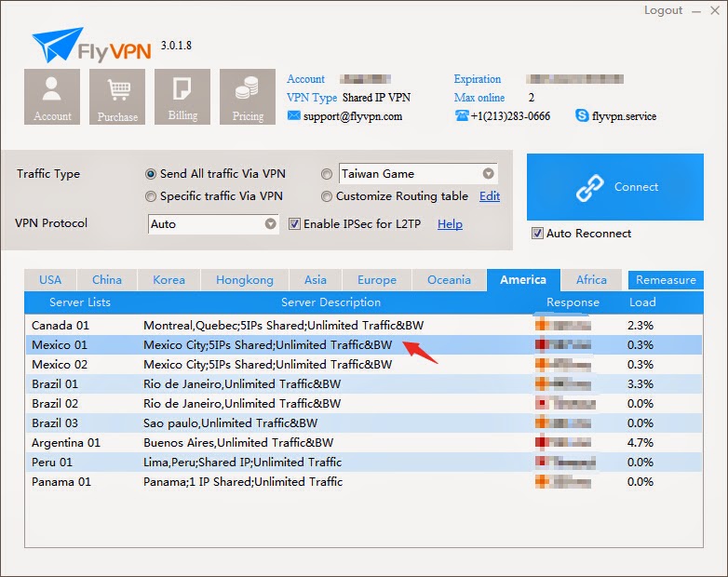Viewport: 728px width, 577px height.
Task: Click the telephone icon beside phone number
Action: click(462, 115)
